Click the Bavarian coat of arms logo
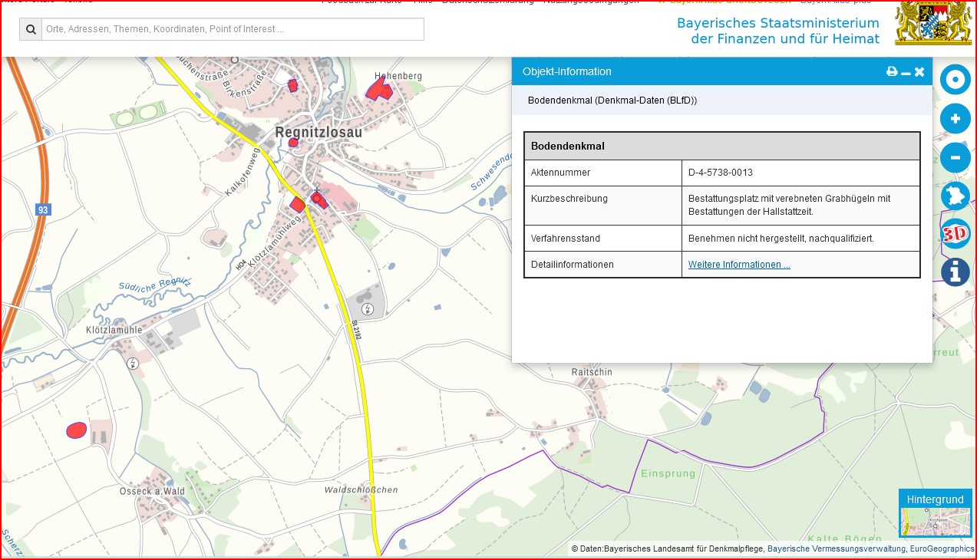 click(x=933, y=23)
